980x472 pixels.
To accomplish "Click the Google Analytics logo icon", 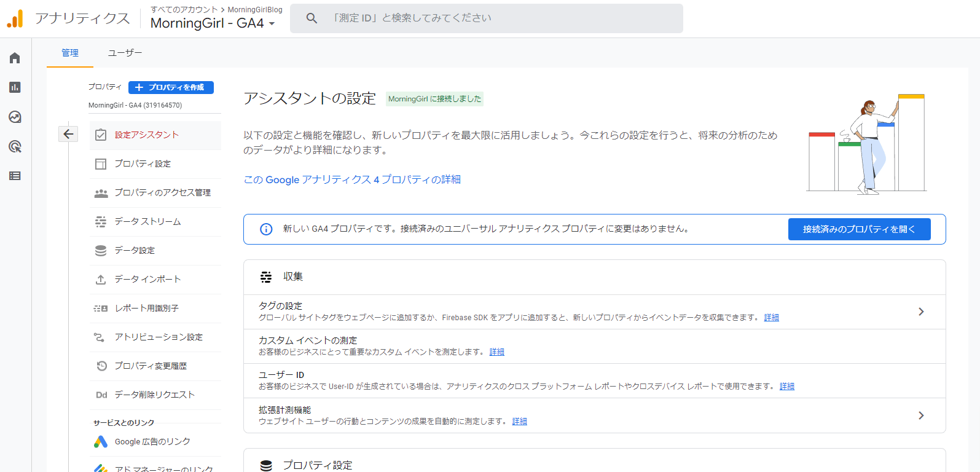I will 15,18.
